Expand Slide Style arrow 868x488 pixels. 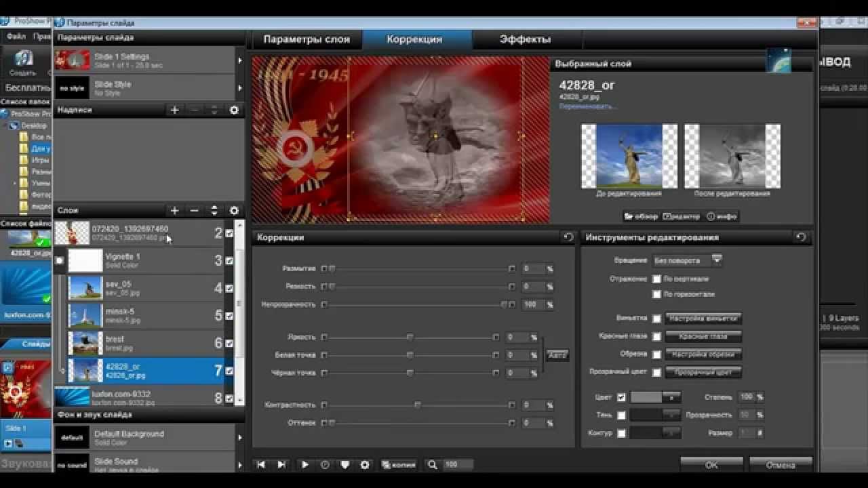pos(239,88)
